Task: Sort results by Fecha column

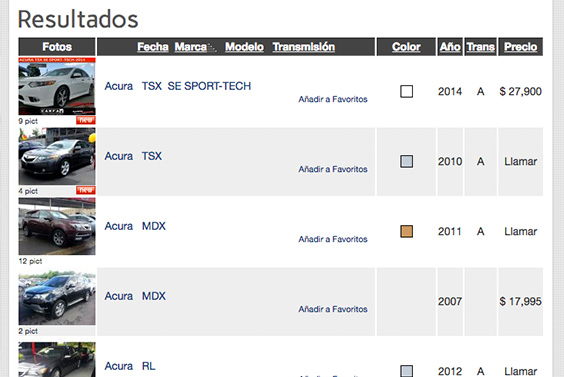Action: [153, 47]
